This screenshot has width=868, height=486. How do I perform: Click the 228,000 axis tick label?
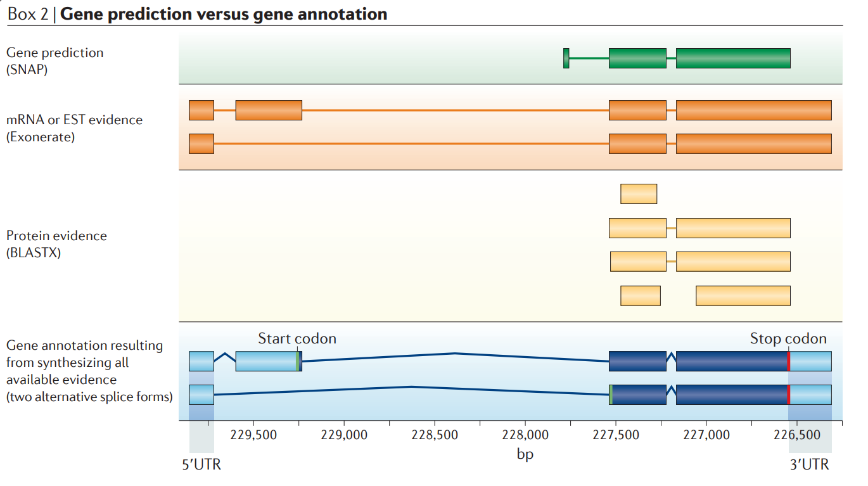[x=525, y=435]
